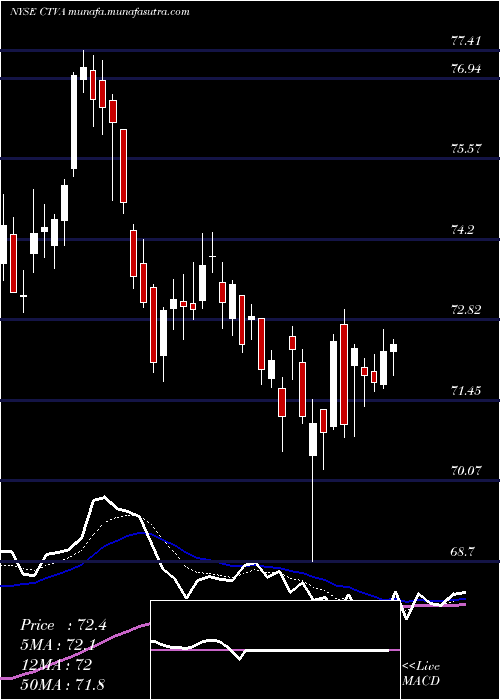Click the 68.7 price level label
This screenshot has height=700, width=500.
tap(462, 551)
